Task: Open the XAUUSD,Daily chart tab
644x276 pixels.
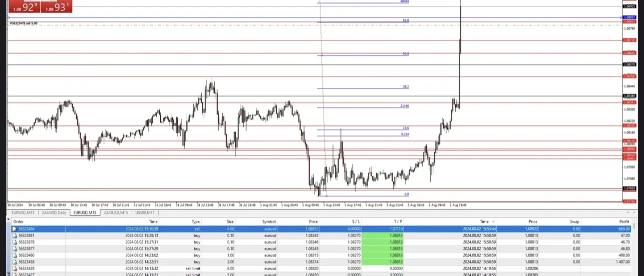Action: coord(54,212)
